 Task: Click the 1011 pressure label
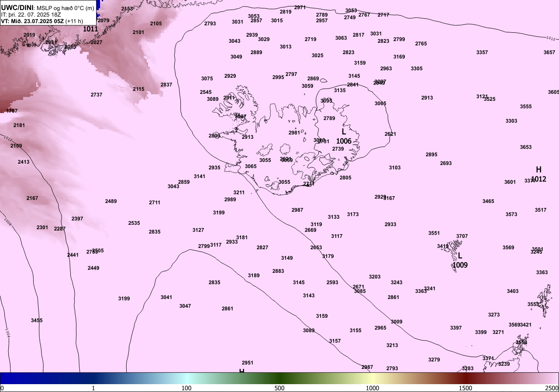[x=91, y=29]
